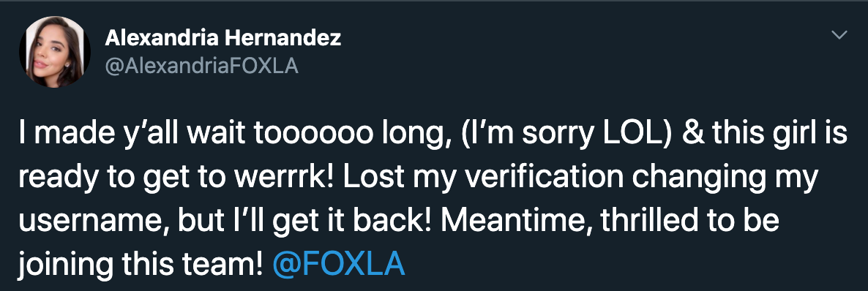
Task: Open tweet via the first text line
Action: click(433, 137)
